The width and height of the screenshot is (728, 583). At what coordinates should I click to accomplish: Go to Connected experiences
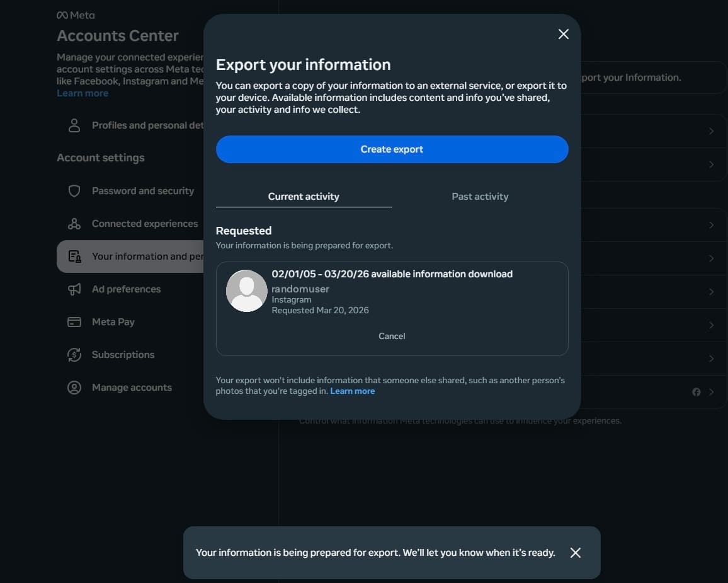tap(130, 224)
